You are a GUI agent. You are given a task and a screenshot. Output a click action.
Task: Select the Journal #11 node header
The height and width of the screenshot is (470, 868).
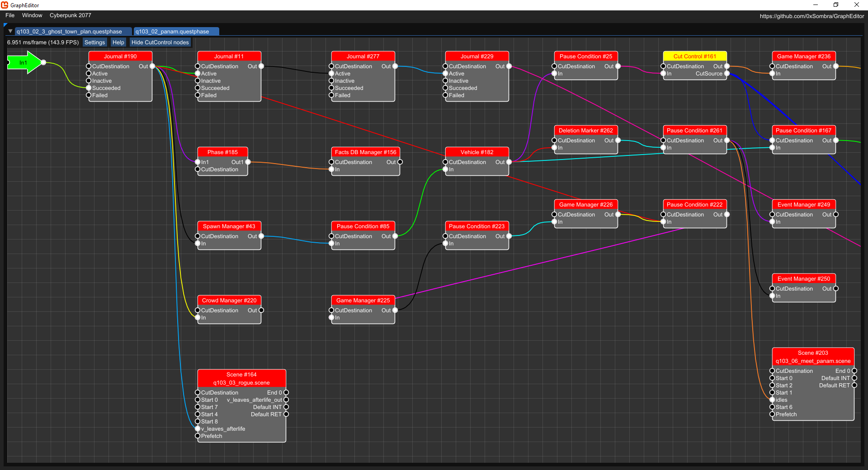tap(229, 56)
